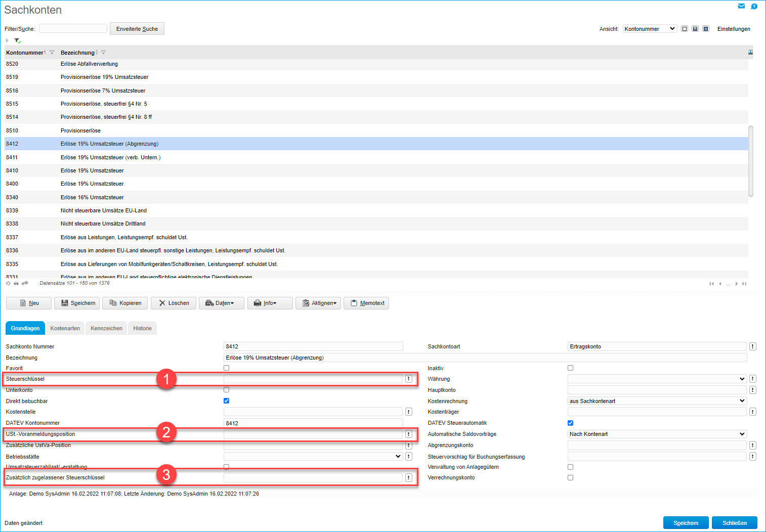Open the Automatische Saldovorträge dropdown
This screenshot has width=766, height=532.
(657, 434)
